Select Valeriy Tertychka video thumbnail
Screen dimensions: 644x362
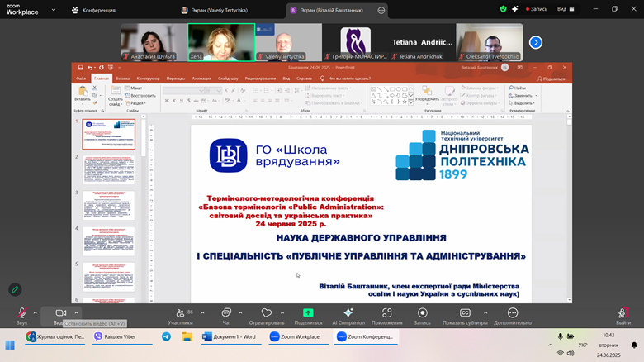[288, 42]
